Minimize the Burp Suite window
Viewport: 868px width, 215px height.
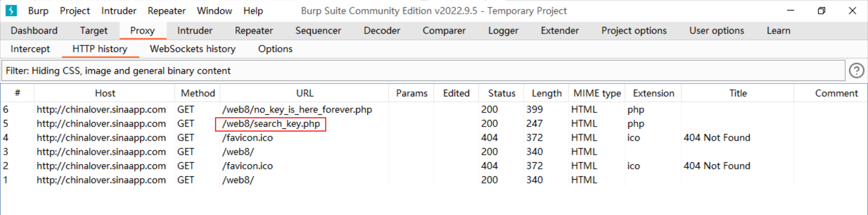tap(790, 11)
